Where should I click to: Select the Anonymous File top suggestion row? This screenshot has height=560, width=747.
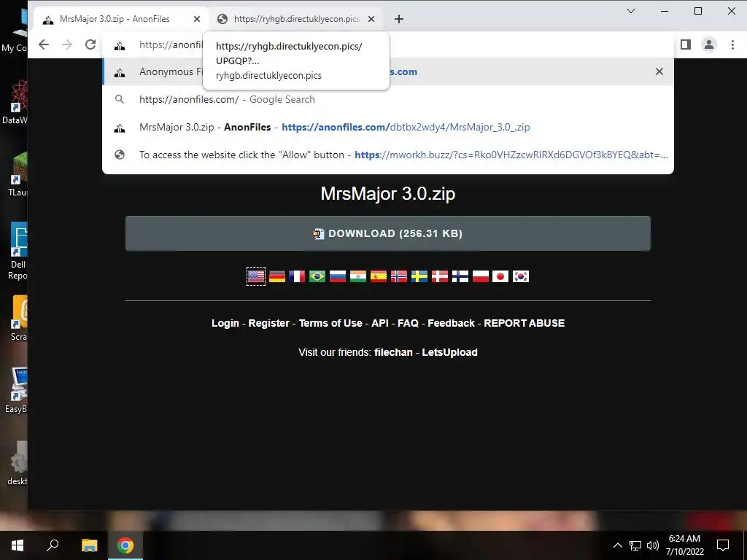coord(388,71)
